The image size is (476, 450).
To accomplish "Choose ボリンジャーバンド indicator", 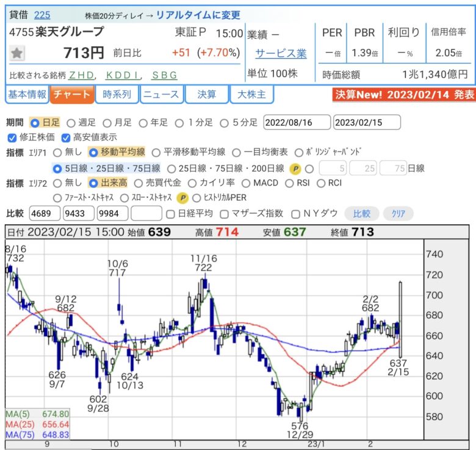I will tap(299, 153).
